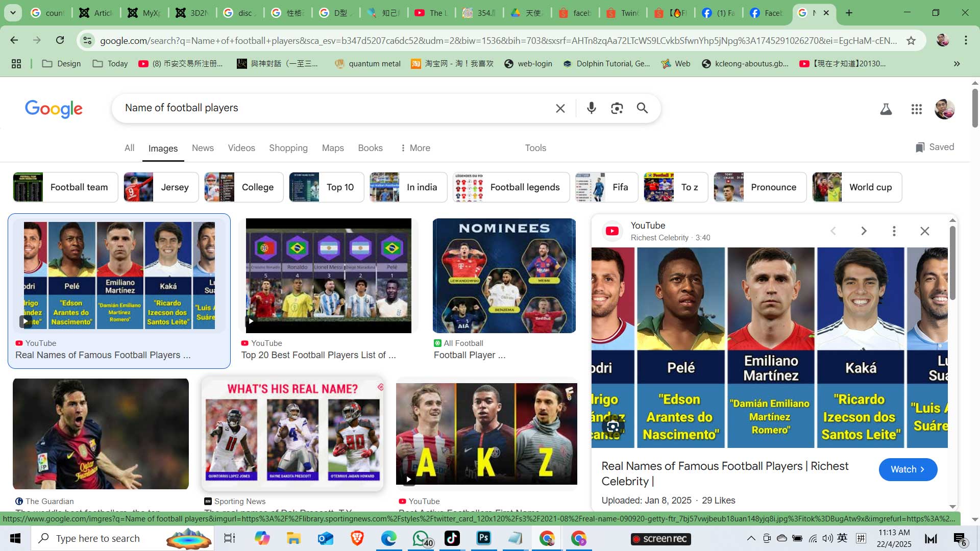Image resolution: width=980 pixels, height=551 pixels.
Task: Close the image preview panel
Action: [924, 231]
